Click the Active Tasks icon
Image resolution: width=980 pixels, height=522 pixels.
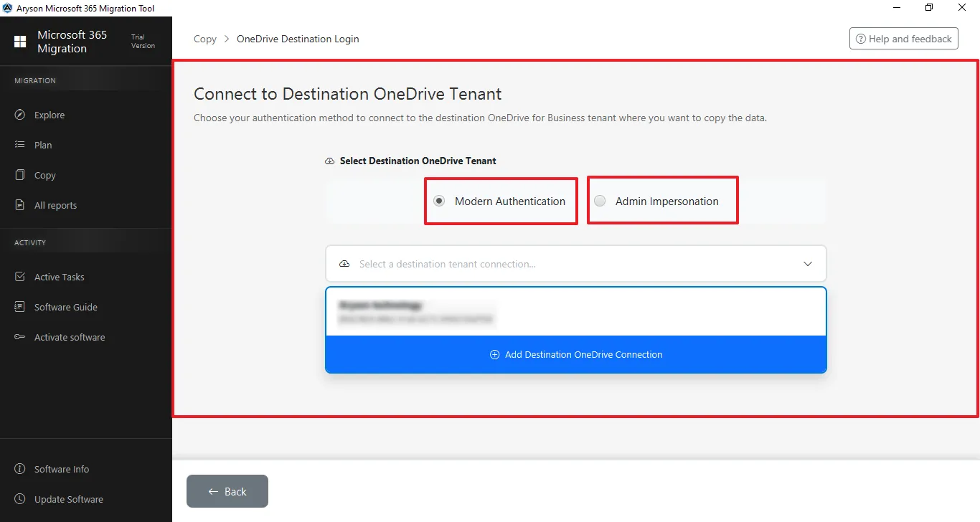point(20,277)
